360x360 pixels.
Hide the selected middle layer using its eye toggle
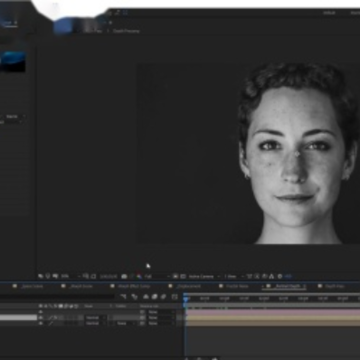pyautogui.click(x=41, y=318)
